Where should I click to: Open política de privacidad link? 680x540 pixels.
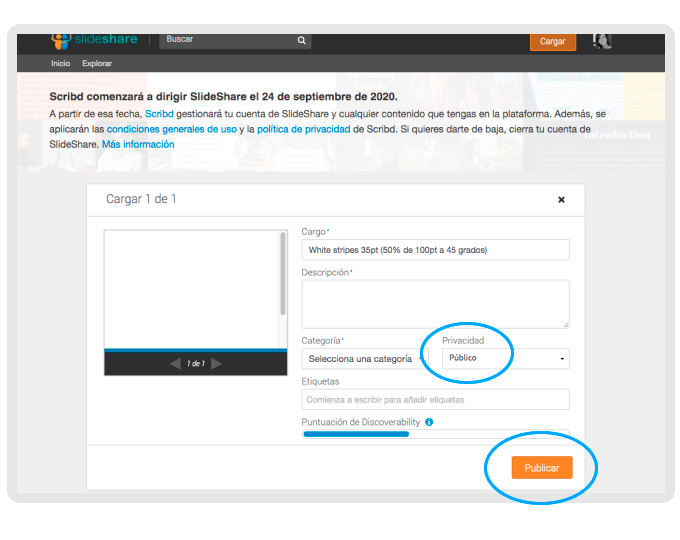(x=304, y=129)
